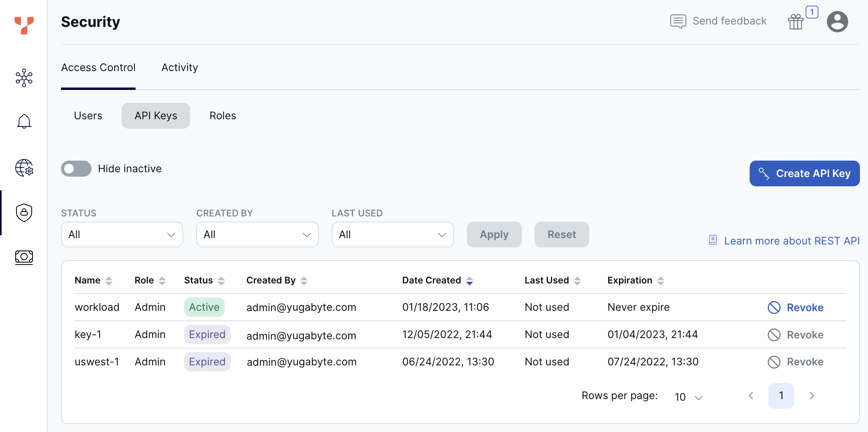The height and width of the screenshot is (432, 868).
Task: Open the clusters icon in sidebar
Action: click(x=24, y=78)
